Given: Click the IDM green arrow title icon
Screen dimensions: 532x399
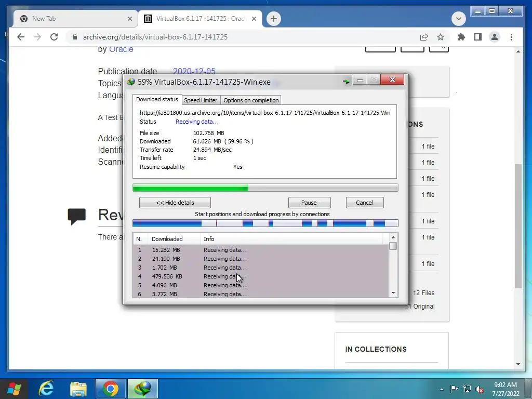Looking at the screenshot, I should coord(346,82).
